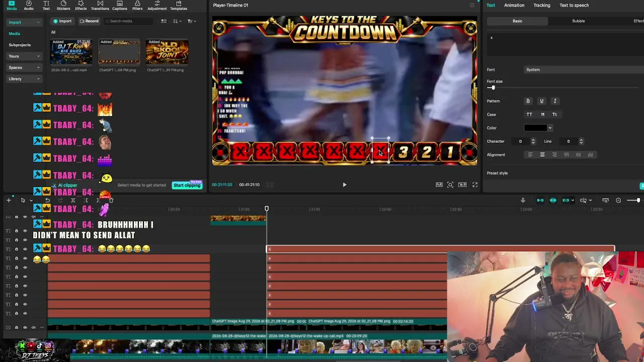Open the Audio panel
Screen dimensions: 644x362
tap(29, 6)
